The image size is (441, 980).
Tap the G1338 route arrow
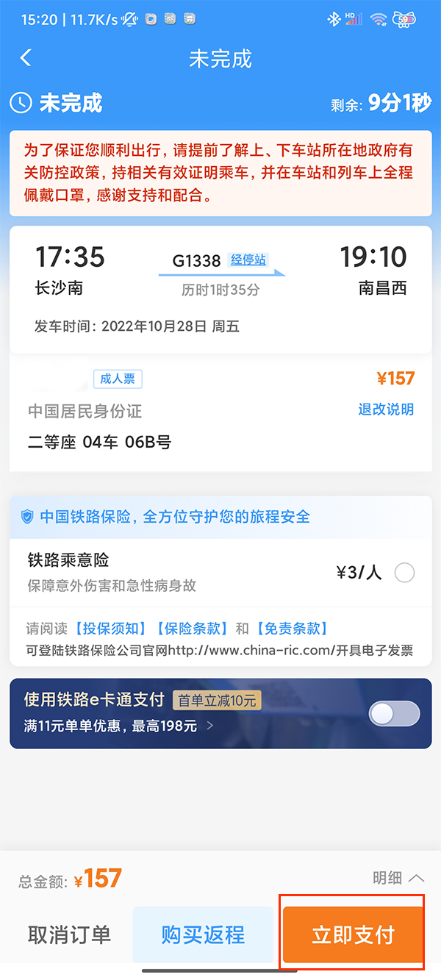(x=222, y=274)
